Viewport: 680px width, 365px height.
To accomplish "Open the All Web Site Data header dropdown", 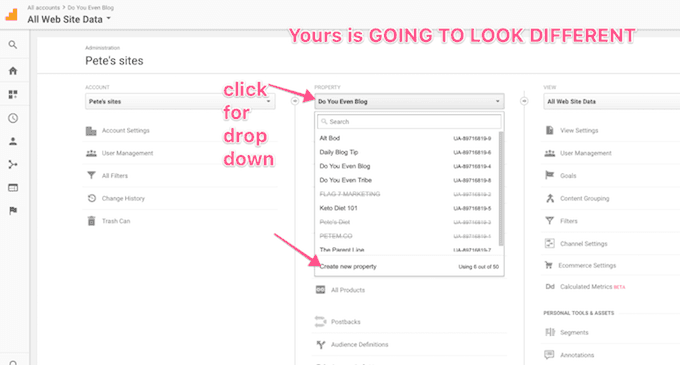I will [69, 19].
